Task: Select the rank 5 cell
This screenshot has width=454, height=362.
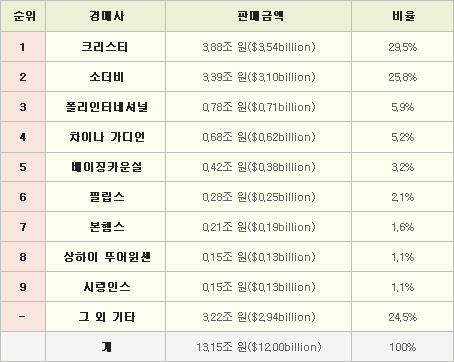Action: [x=23, y=167]
